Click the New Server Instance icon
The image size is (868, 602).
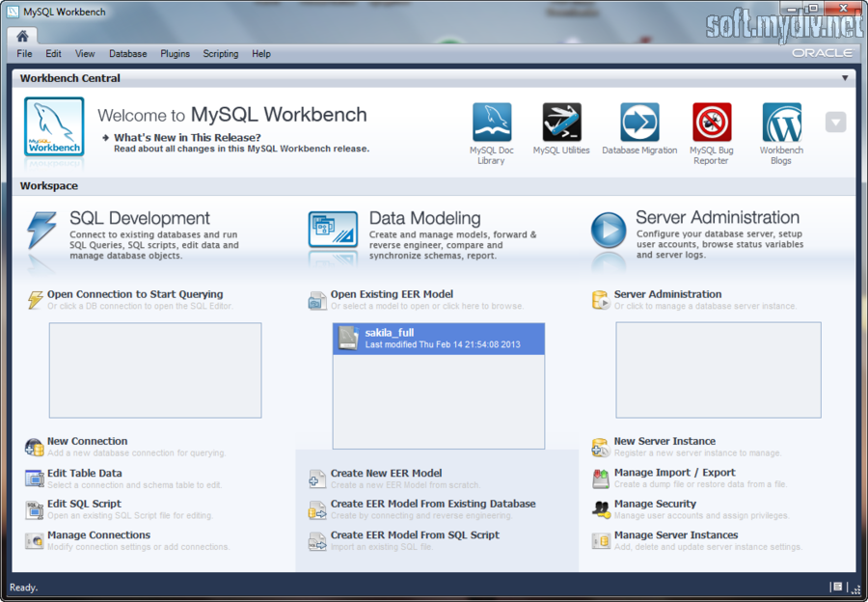click(x=601, y=447)
